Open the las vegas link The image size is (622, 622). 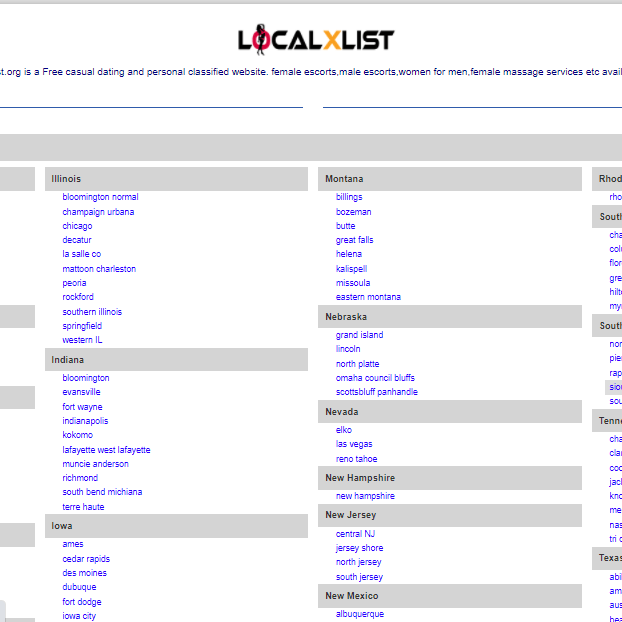(x=354, y=444)
